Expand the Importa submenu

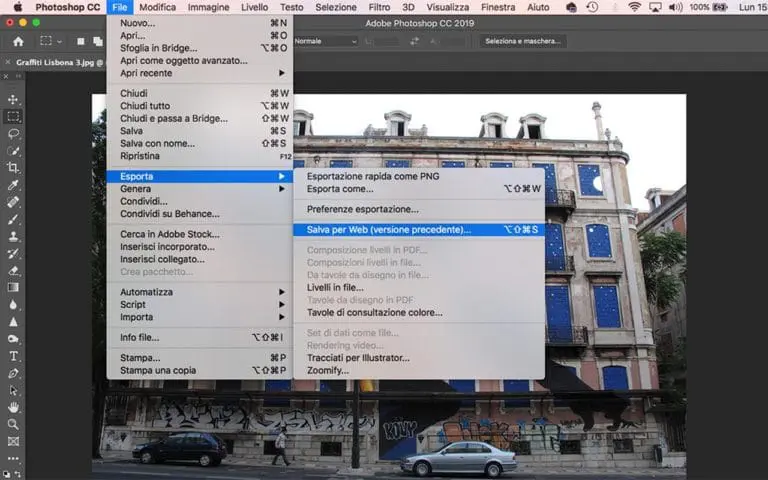tap(200, 317)
